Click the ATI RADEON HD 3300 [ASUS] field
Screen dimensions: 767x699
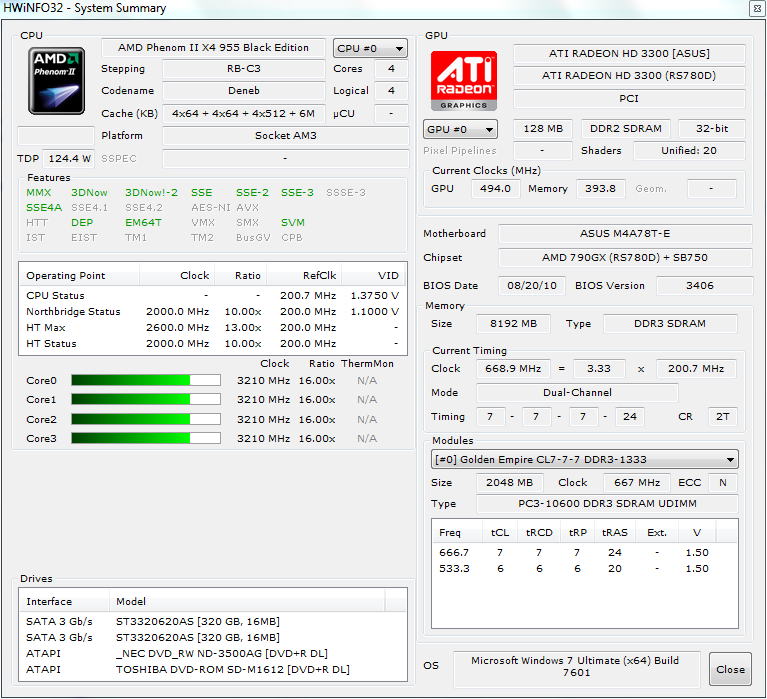629,53
